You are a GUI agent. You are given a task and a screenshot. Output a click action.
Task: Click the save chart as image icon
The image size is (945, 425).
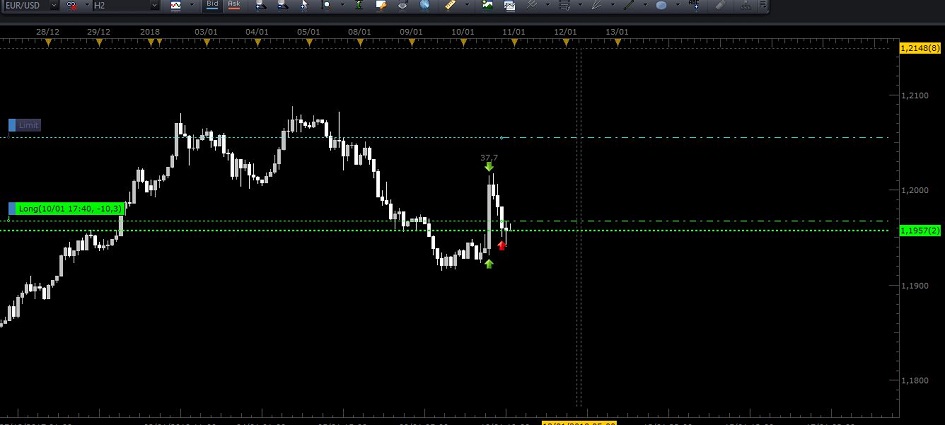488,6
